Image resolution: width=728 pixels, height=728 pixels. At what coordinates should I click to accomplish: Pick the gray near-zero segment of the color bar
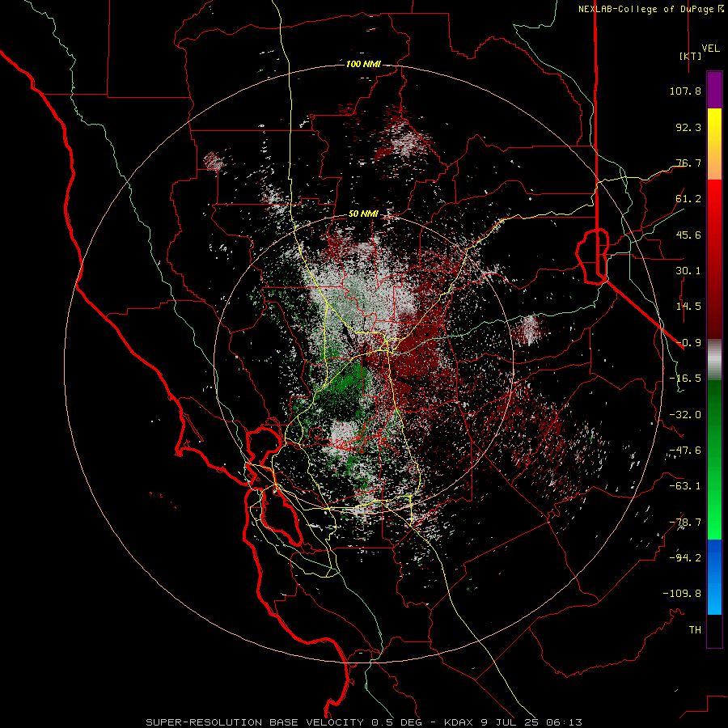(714, 359)
